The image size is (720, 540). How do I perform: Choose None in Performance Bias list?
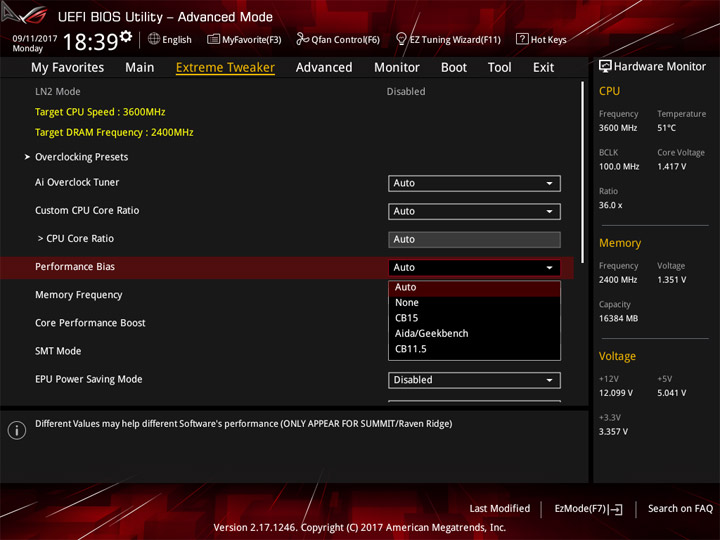tap(474, 303)
